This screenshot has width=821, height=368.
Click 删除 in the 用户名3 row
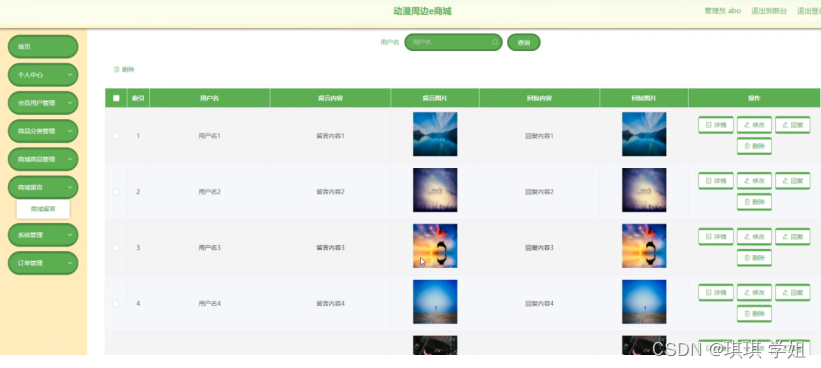754,258
